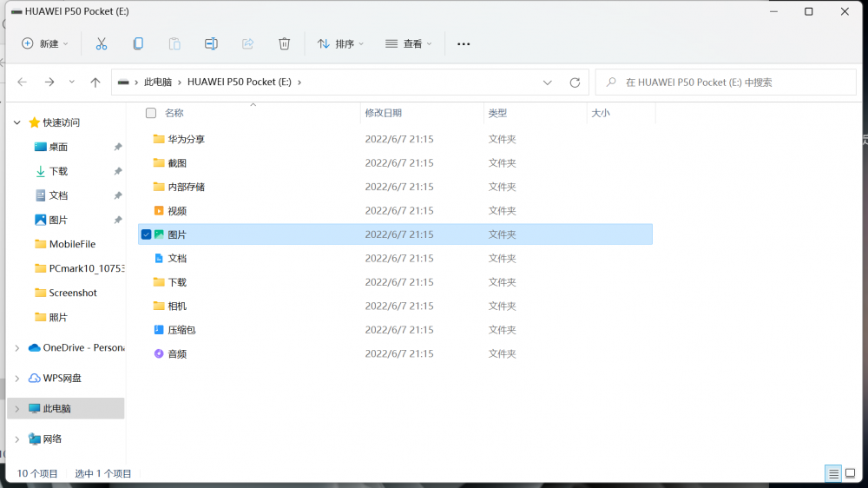Viewport: 868px width, 488px height.
Task: Click the Copy icon in toolbar
Action: tap(138, 43)
